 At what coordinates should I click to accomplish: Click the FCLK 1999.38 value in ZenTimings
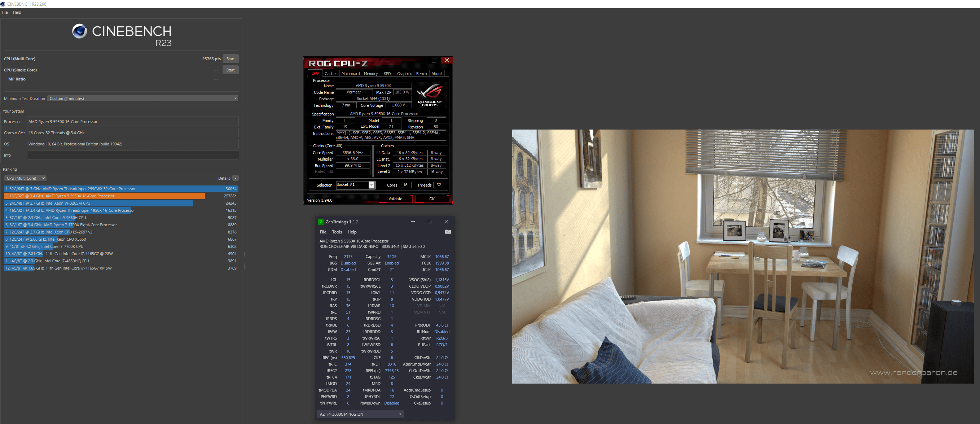click(442, 263)
